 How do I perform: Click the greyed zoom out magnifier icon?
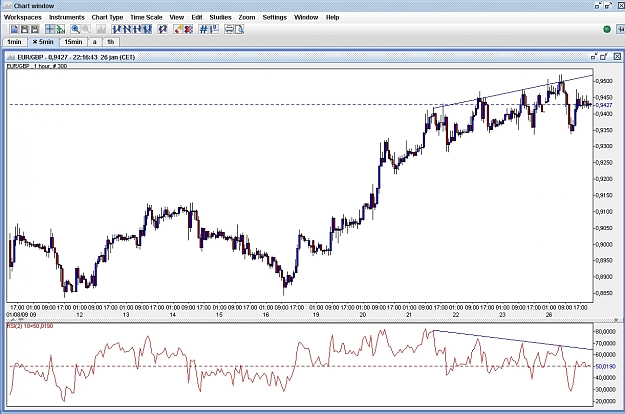pos(85,29)
